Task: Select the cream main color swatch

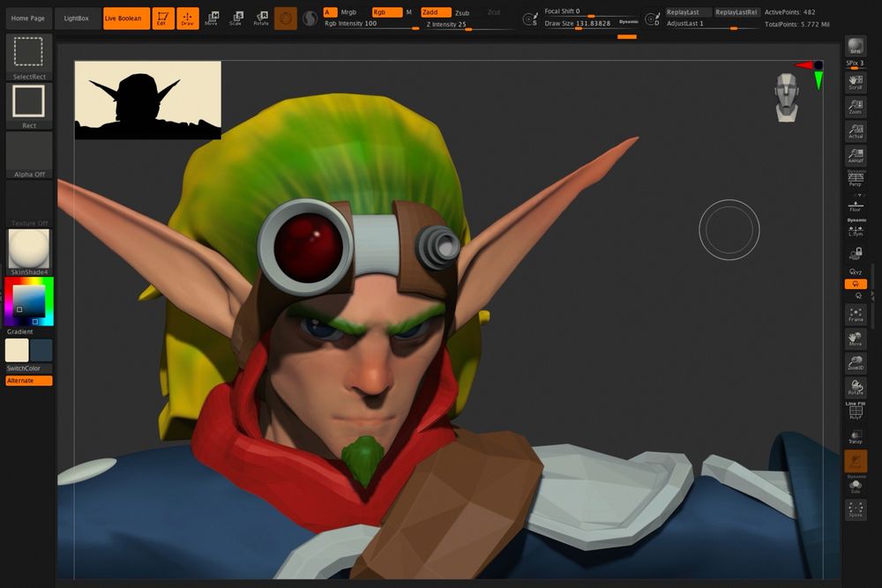Action: tap(17, 350)
